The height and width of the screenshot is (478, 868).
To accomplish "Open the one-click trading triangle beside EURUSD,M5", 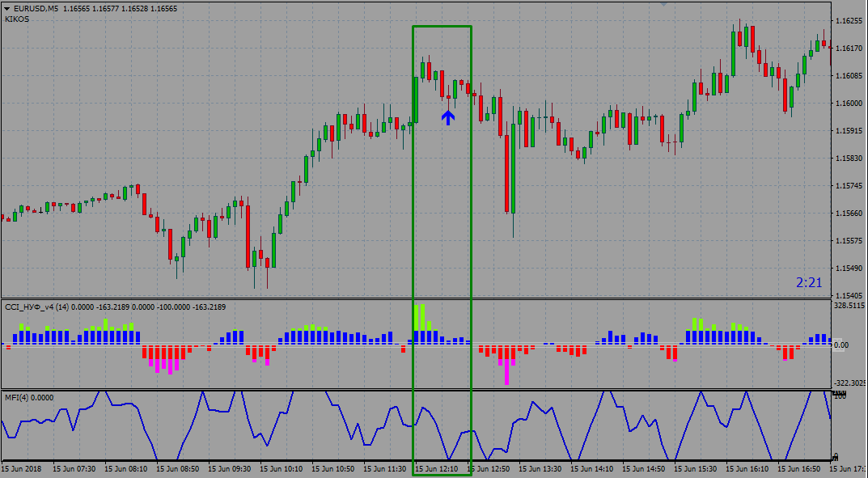I will tap(6, 8).
